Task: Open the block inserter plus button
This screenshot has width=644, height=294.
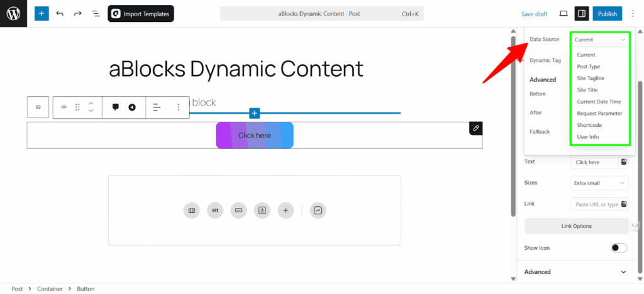Action: (42, 14)
